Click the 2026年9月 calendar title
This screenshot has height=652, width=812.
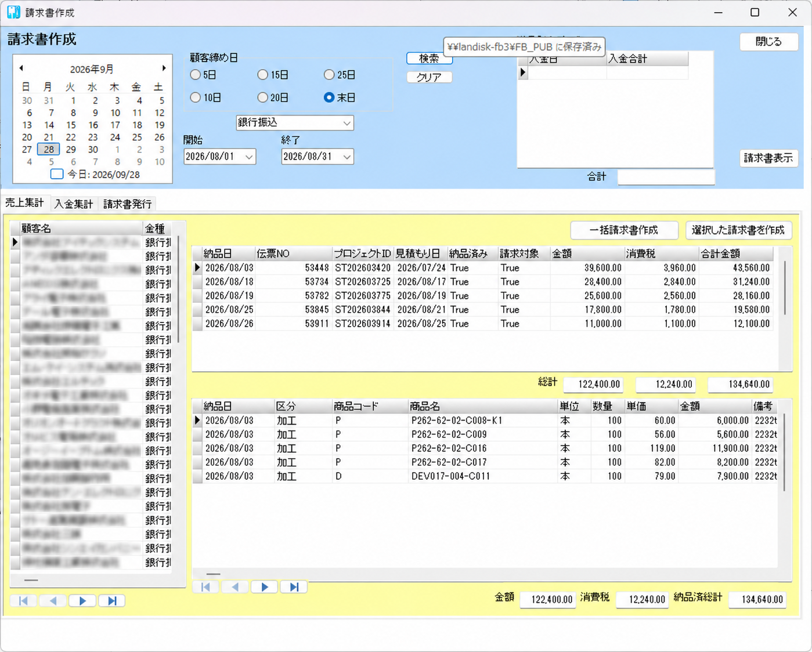pyautogui.click(x=92, y=69)
